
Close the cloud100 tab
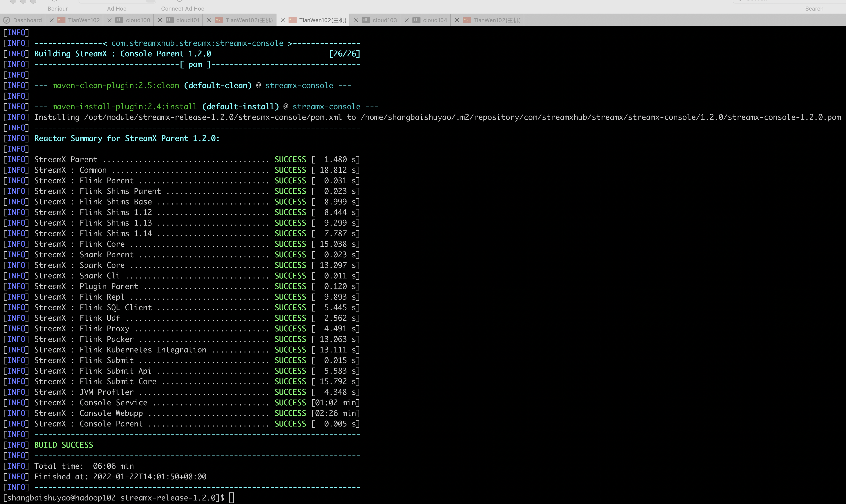(x=109, y=20)
